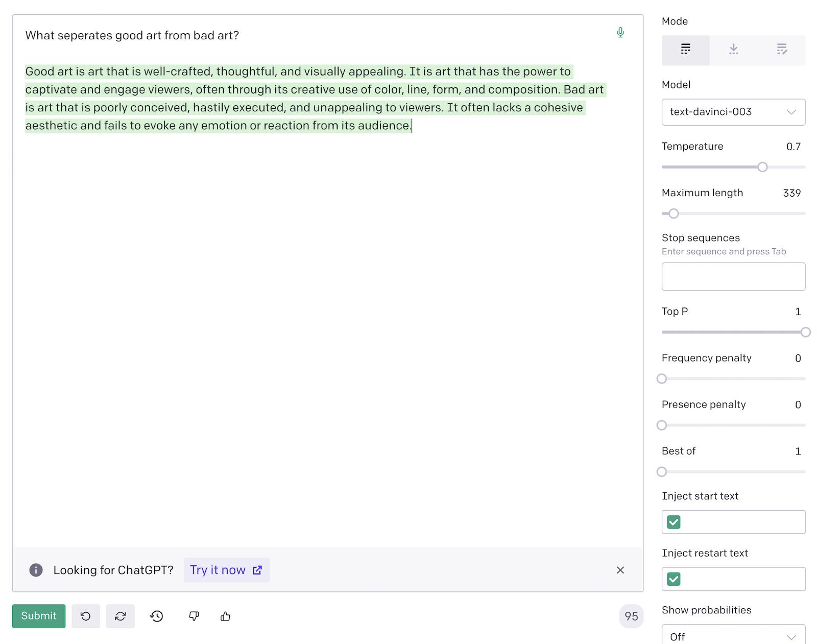
Task: Click the microphone icon in the prompt box
Action: click(x=620, y=33)
